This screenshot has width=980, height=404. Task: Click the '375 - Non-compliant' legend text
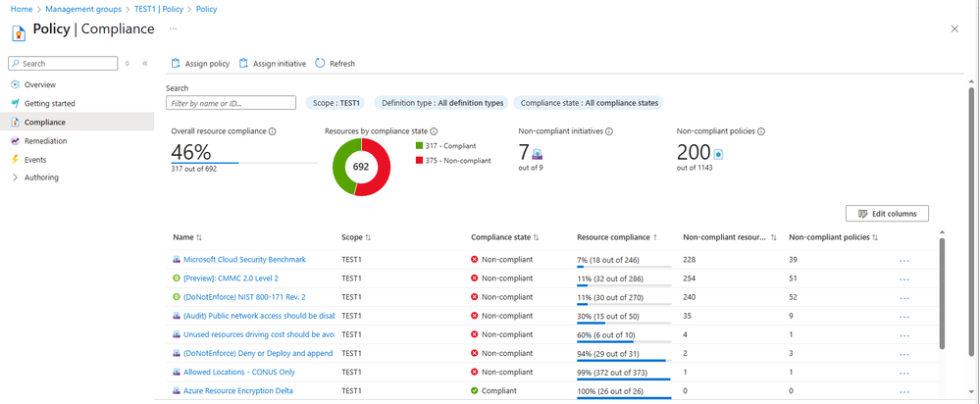click(x=458, y=161)
